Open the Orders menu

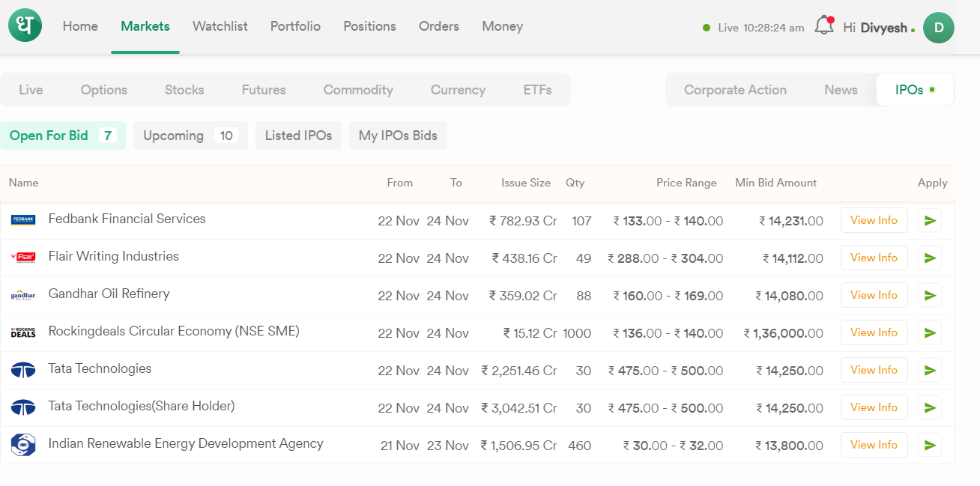point(439,26)
